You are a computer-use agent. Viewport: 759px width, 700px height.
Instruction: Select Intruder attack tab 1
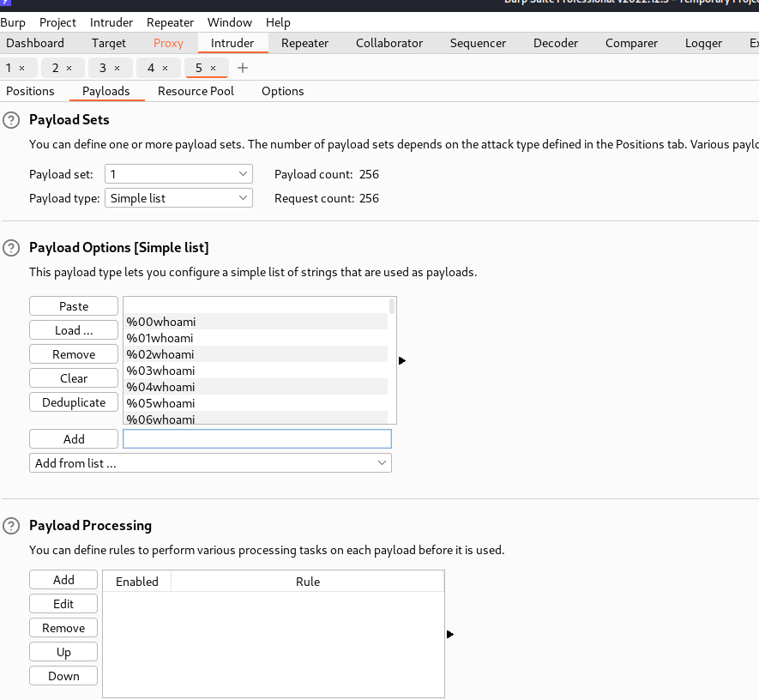tap(9, 69)
